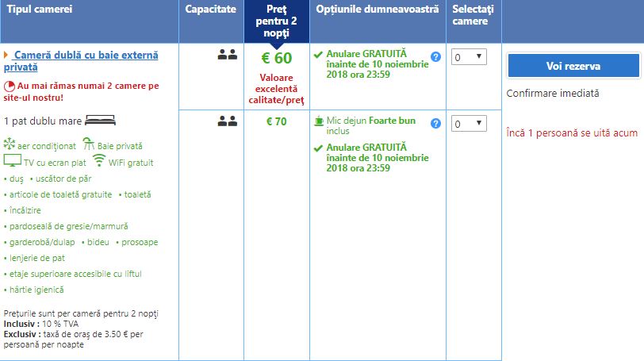Click the flat-screen TV icon
The height and width of the screenshot is (361, 644).
click(x=11, y=162)
